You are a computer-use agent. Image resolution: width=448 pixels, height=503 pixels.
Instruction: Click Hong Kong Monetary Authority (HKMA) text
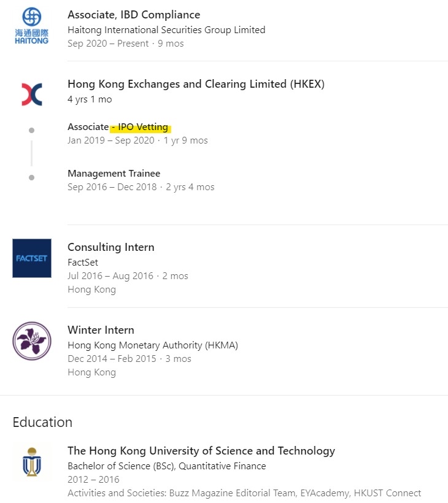coord(153,345)
